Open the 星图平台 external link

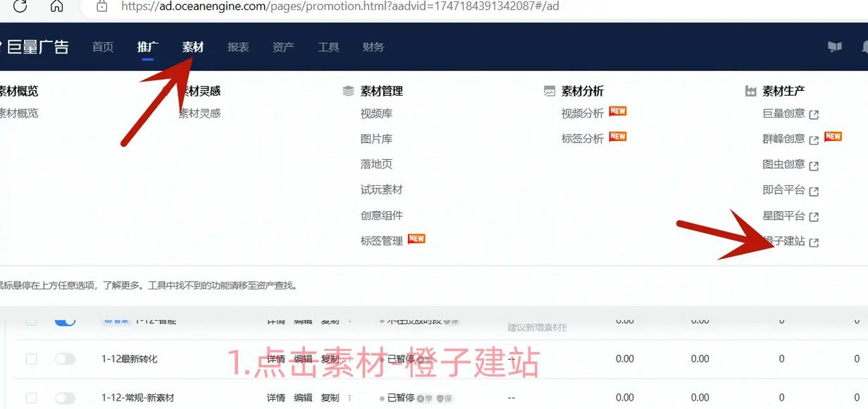tap(790, 215)
